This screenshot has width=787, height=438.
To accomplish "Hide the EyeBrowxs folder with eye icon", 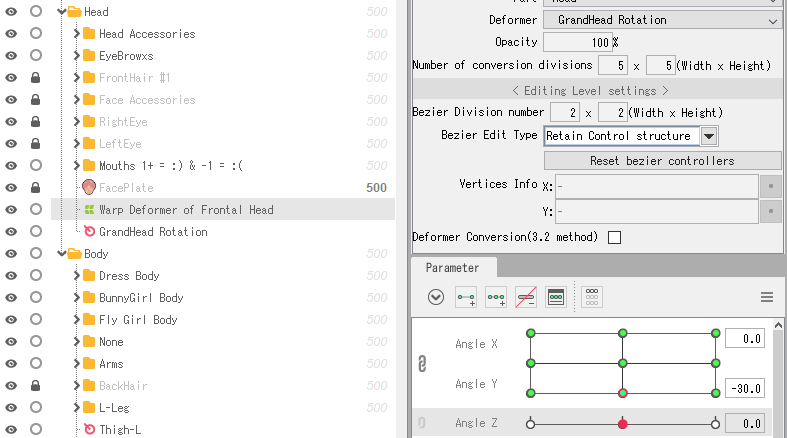I will (11, 56).
